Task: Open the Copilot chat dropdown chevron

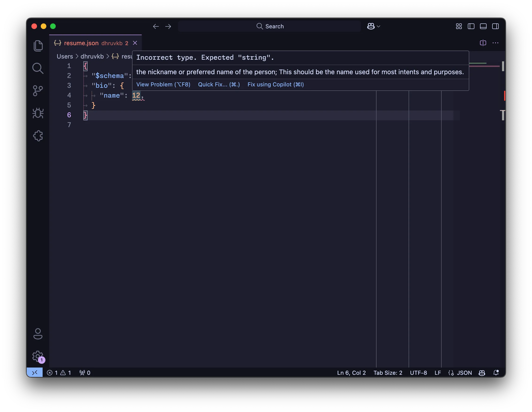Action: [x=378, y=26]
